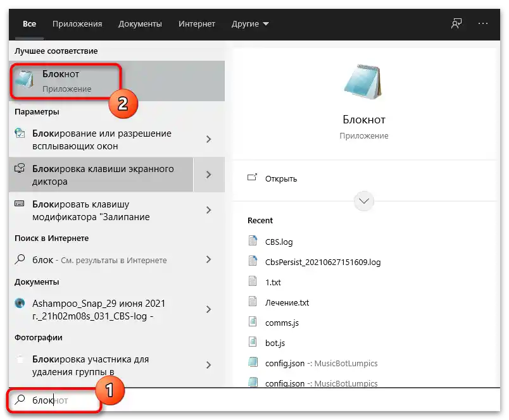The image size is (509, 420).
Task: Open the first config.json MusicBotLumpics entry
Action: pyautogui.click(x=321, y=363)
